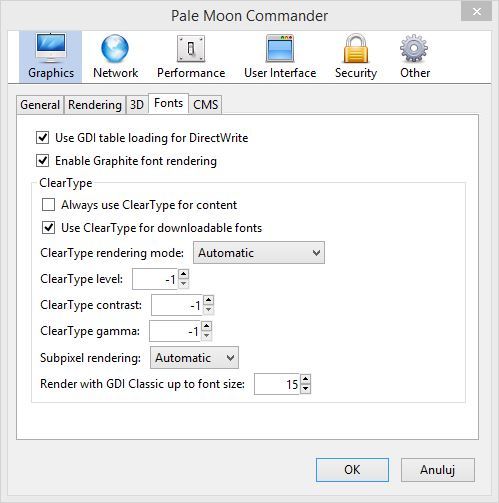Select the Fonts tab
This screenshot has height=503, width=499.
(x=168, y=103)
